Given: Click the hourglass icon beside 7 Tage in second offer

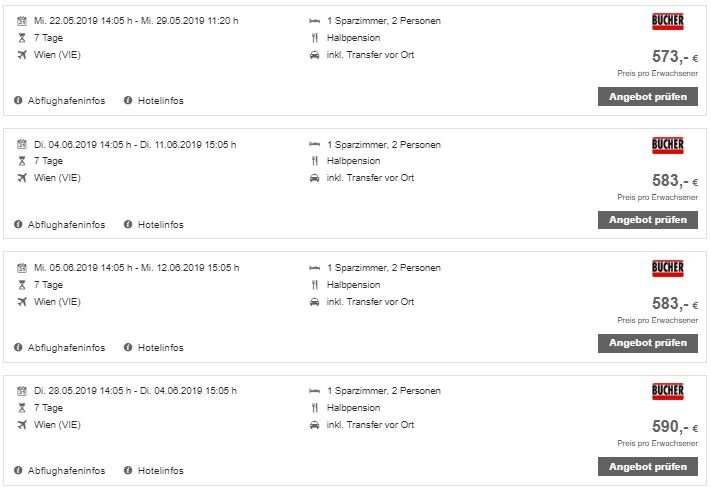Looking at the screenshot, I should coord(22,161).
